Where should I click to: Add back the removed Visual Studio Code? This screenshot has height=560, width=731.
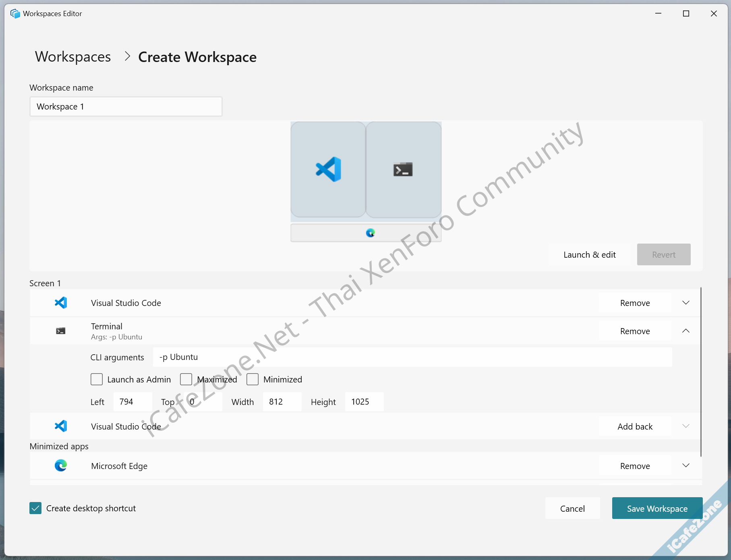[635, 426]
